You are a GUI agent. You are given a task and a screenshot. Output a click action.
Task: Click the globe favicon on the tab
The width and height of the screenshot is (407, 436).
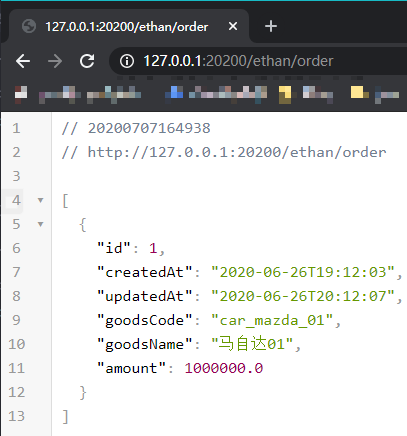pos(29,26)
